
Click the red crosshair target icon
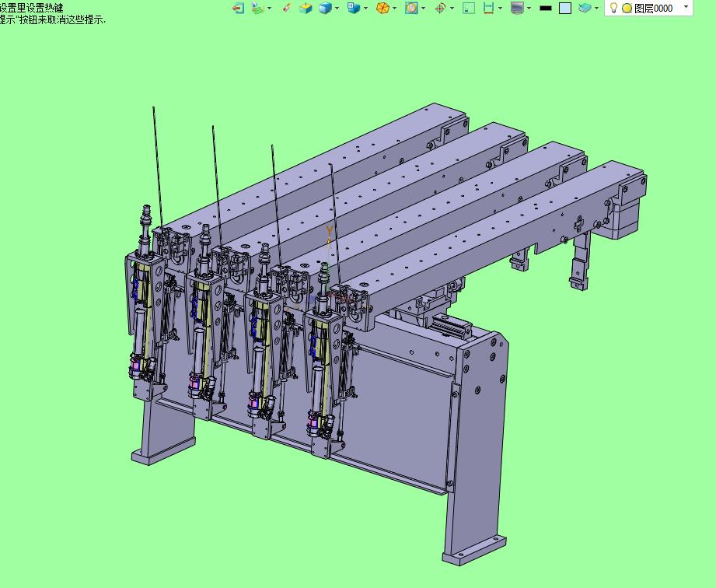pyautogui.click(x=440, y=8)
